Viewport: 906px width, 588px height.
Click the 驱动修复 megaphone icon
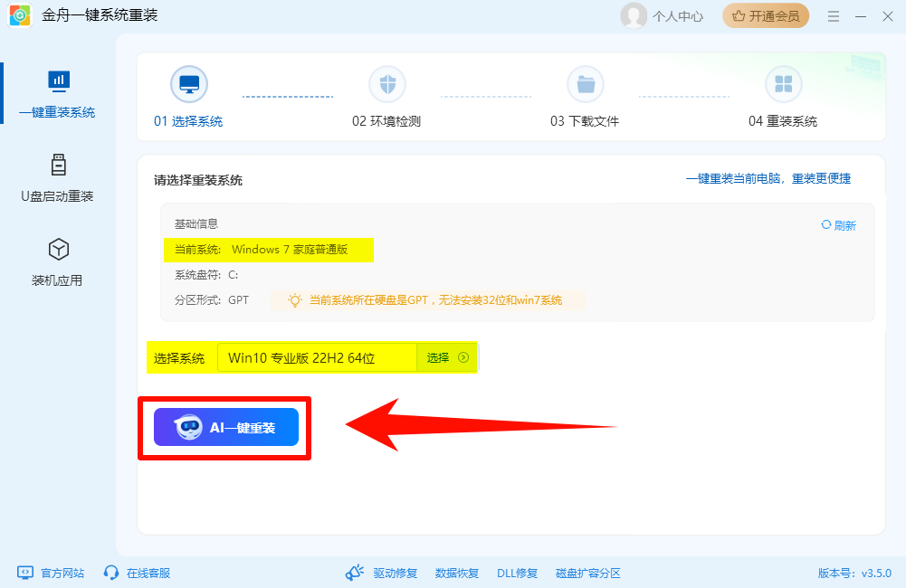(x=354, y=573)
